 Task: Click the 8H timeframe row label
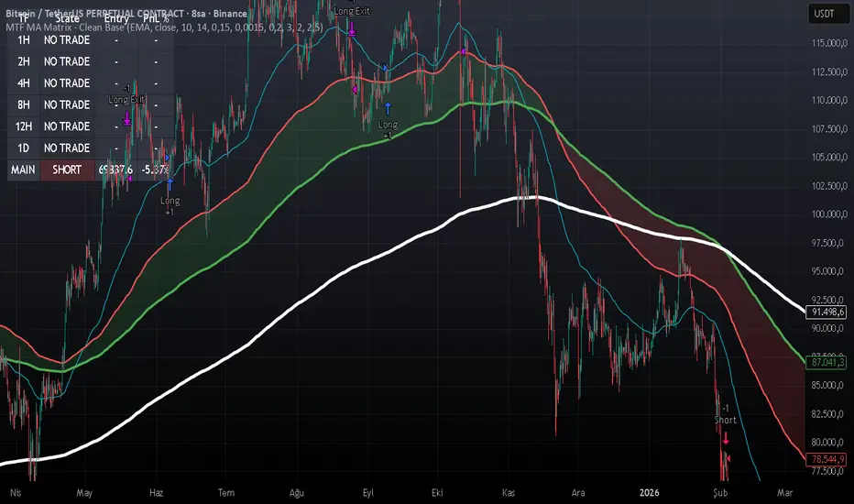pyautogui.click(x=24, y=104)
